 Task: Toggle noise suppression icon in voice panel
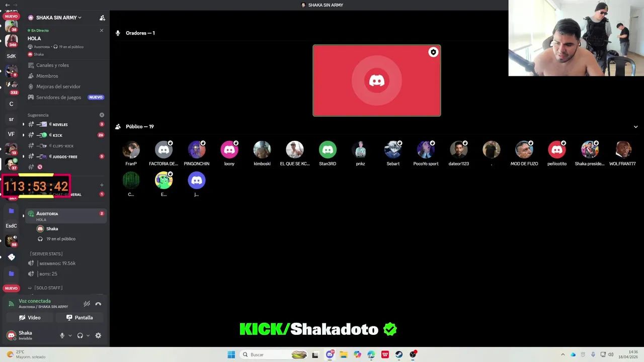click(87, 304)
